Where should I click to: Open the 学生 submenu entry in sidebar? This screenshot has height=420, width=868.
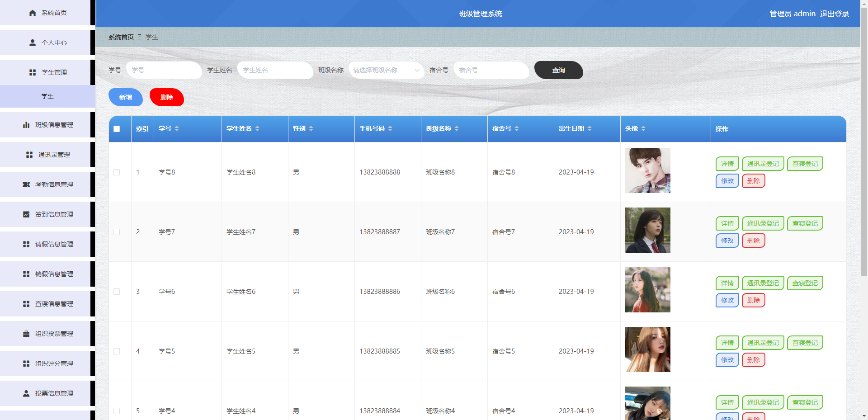47,96
